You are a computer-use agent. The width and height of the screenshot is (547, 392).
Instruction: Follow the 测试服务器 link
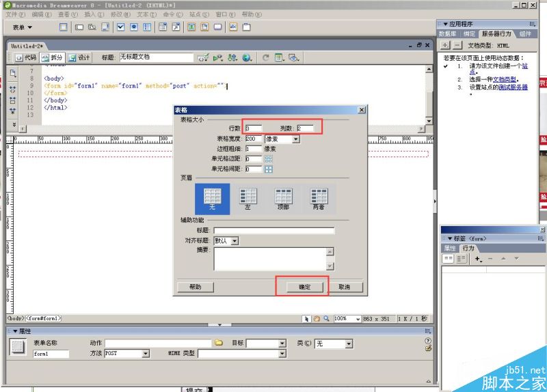pos(513,87)
